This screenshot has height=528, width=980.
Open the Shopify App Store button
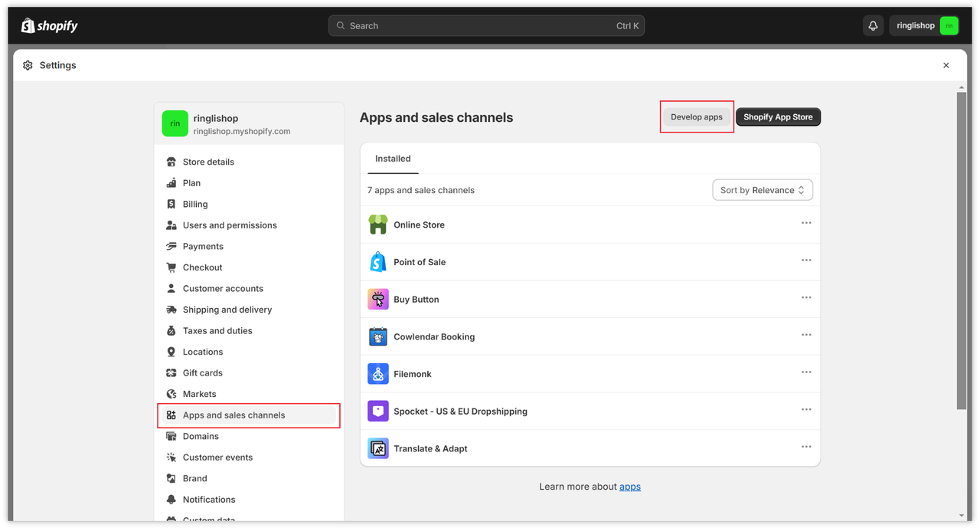point(778,117)
